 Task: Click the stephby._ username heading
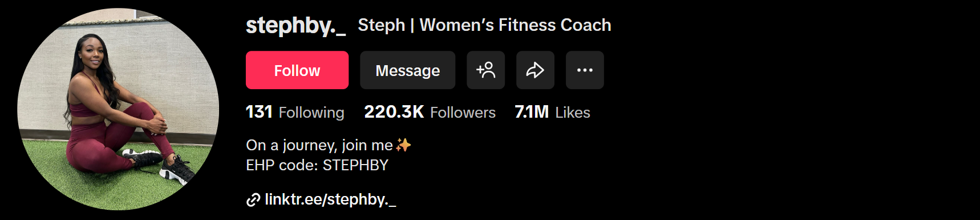click(295, 26)
